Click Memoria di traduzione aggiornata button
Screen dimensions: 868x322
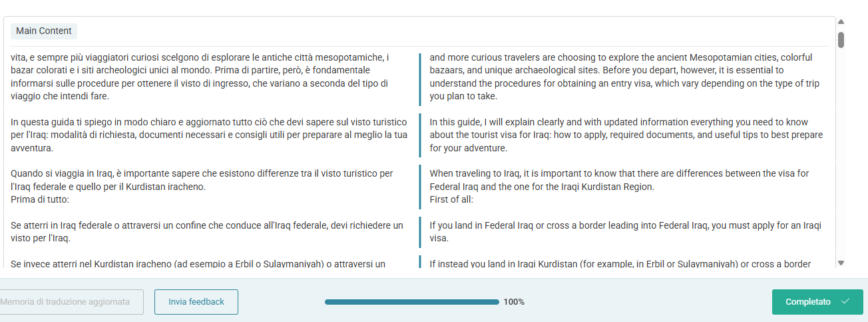pos(69,302)
